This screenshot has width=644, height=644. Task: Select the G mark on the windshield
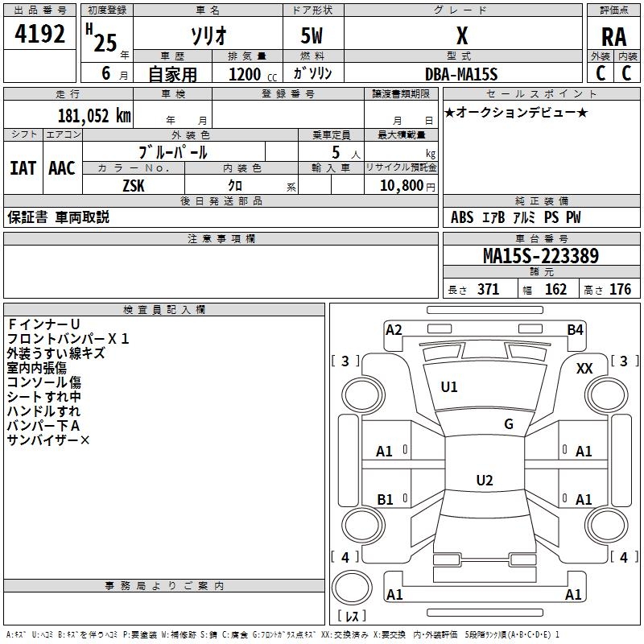click(x=508, y=424)
